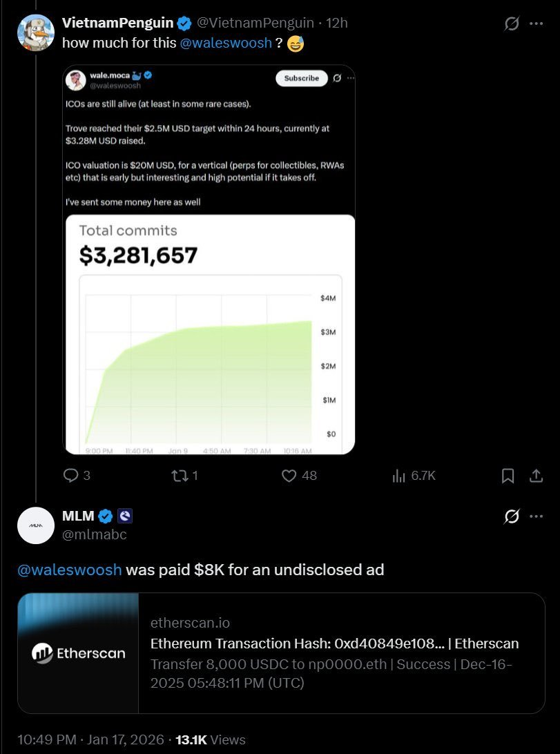
Task: Like VietnamPenguin's post with the heart icon
Action: (289, 476)
